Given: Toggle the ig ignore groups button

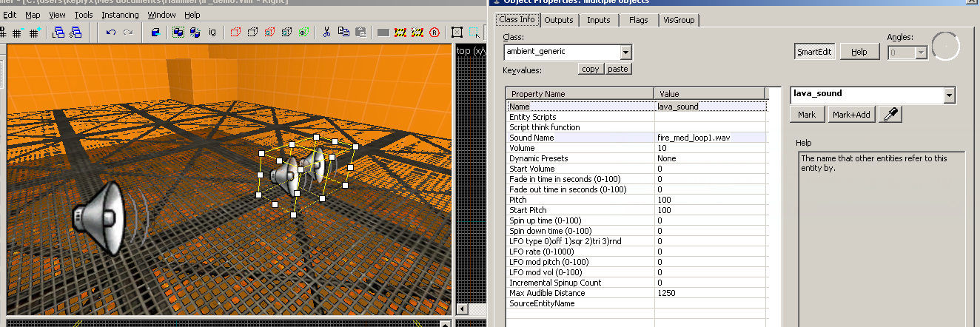Looking at the screenshot, I should 212,32.
